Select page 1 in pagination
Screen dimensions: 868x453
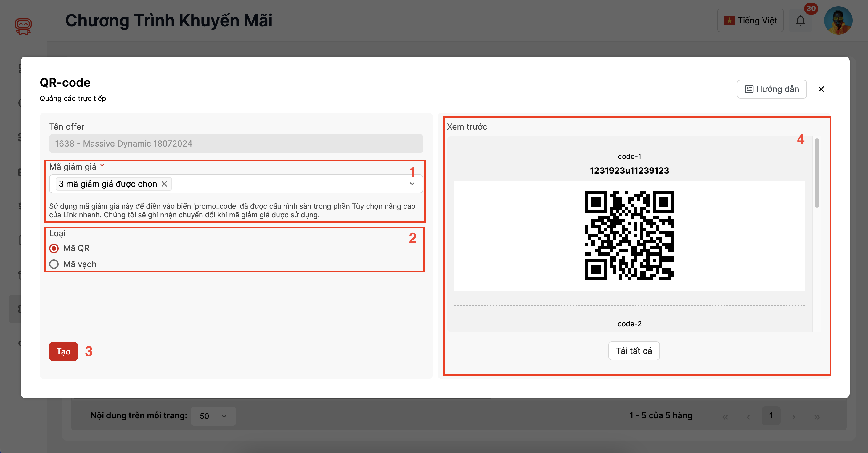[x=771, y=416]
